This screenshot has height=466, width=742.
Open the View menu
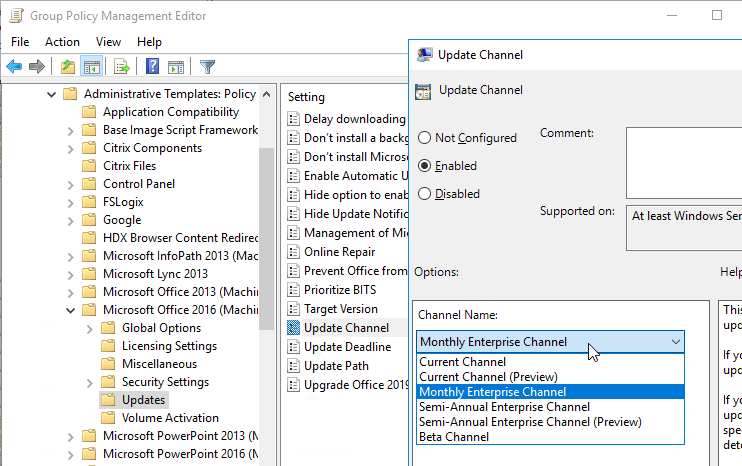click(x=108, y=42)
